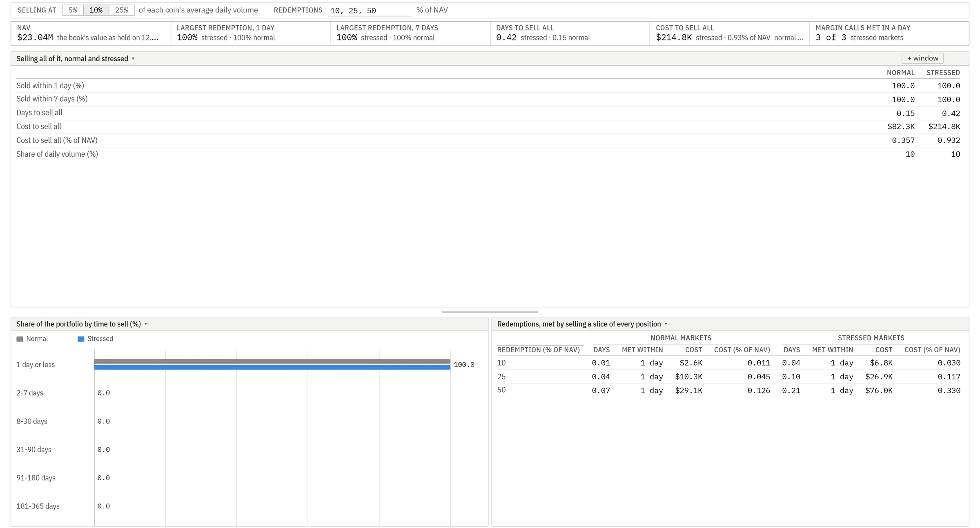
Task: Click the STRESSED MARKETS group header
Action: click(871, 338)
